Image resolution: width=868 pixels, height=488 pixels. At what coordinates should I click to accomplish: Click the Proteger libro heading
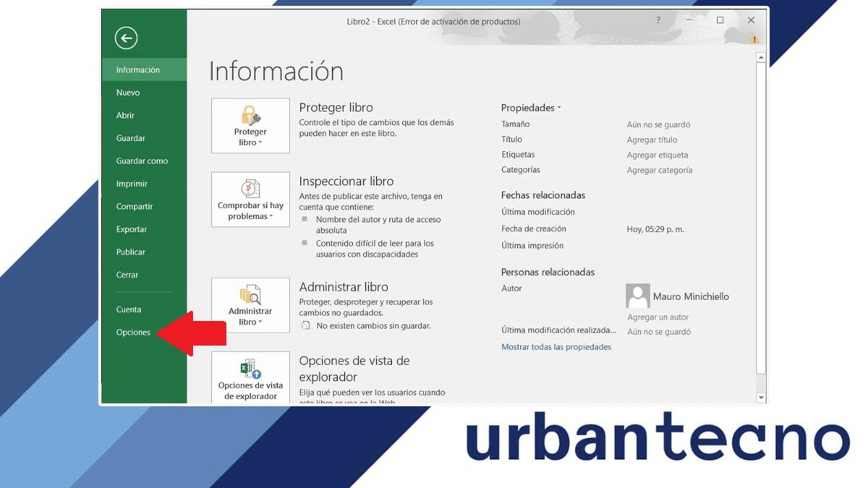(336, 108)
